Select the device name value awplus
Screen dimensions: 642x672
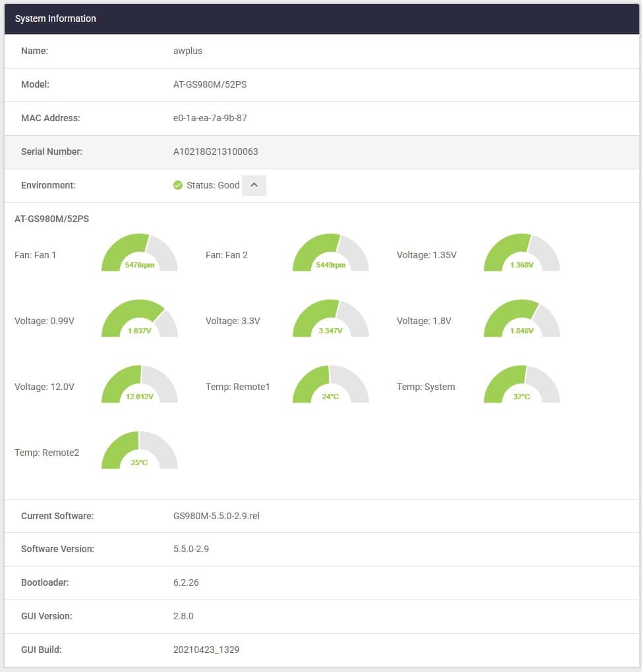188,51
